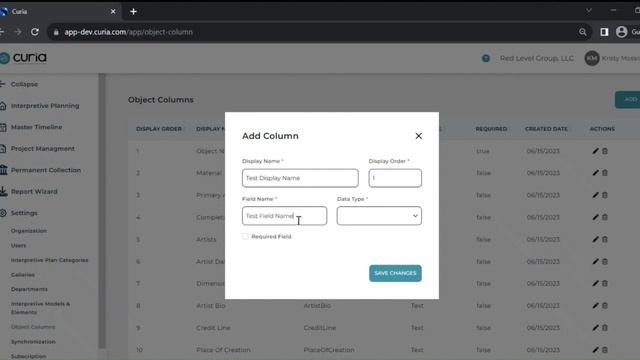
Task: Delete the row 3 column entry
Action: [x=605, y=195]
